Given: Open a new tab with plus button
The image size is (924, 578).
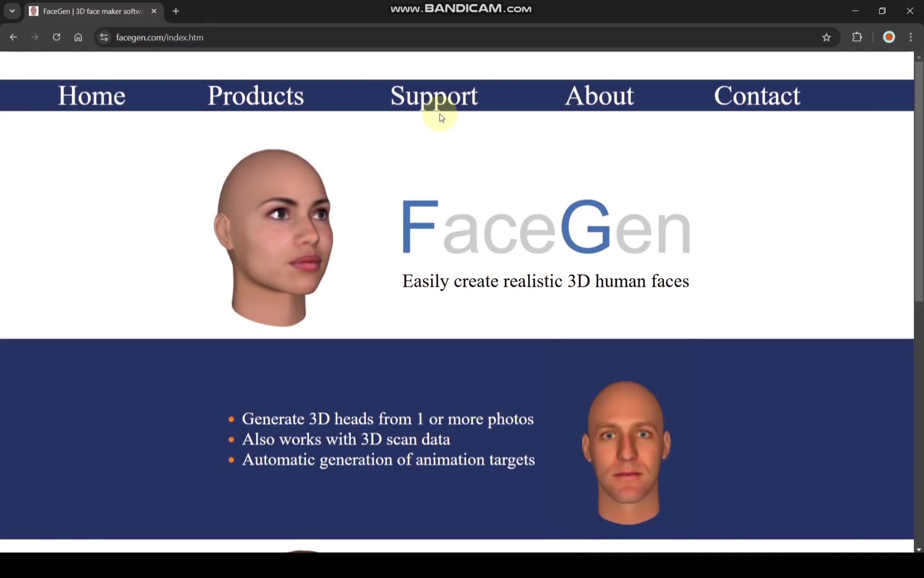Looking at the screenshot, I should (x=176, y=11).
